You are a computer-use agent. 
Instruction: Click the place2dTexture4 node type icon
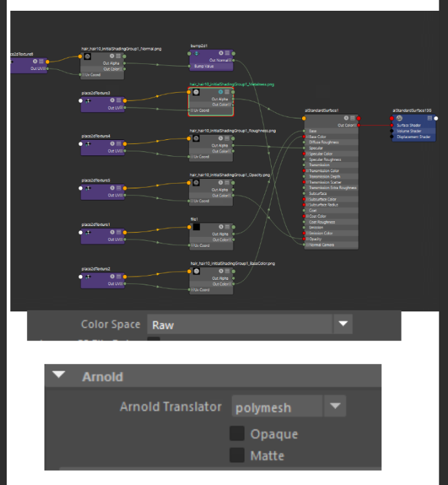pos(88,144)
